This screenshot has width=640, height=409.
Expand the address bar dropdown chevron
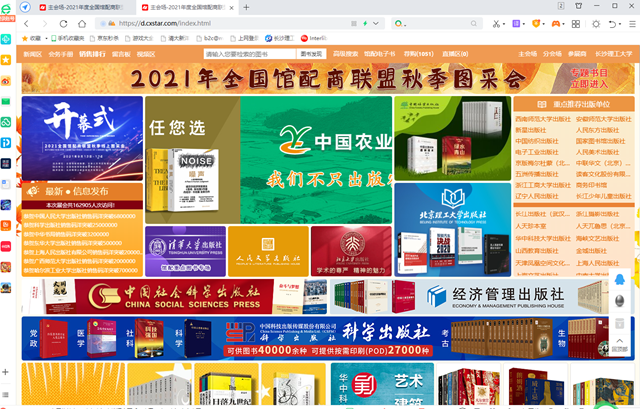coord(374,22)
